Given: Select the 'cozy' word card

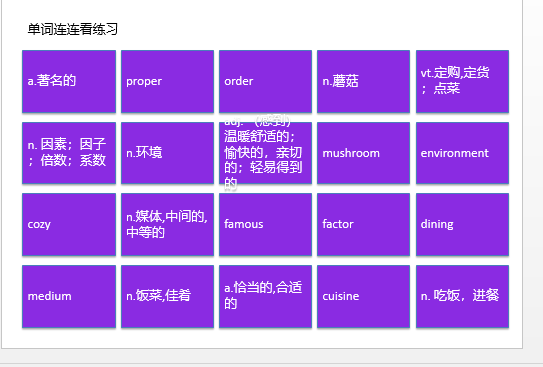Looking at the screenshot, I should click(x=69, y=224).
